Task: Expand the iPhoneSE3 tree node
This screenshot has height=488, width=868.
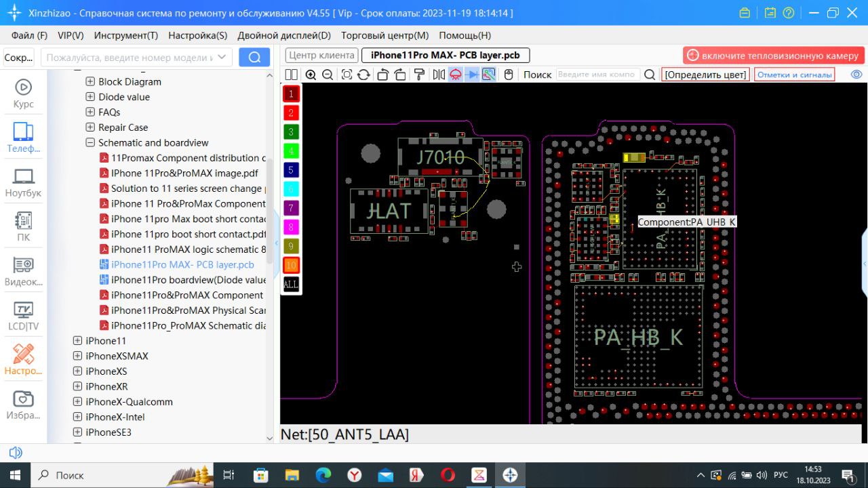Action: [x=77, y=432]
